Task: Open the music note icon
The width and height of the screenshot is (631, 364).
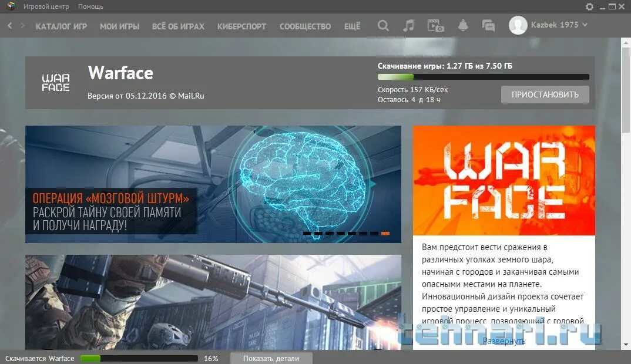Action: (x=408, y=25)
